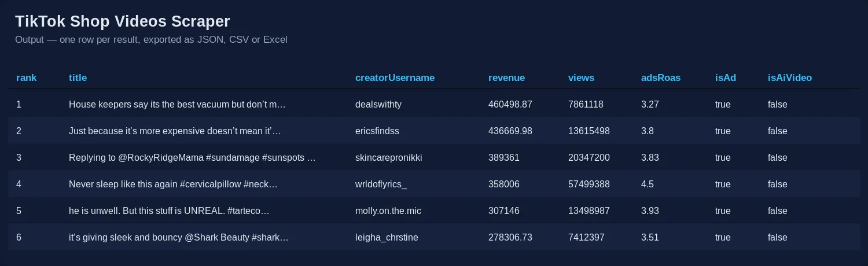
Task: Click adsRoas value 3.8
Action: click(x=648, y=131)
